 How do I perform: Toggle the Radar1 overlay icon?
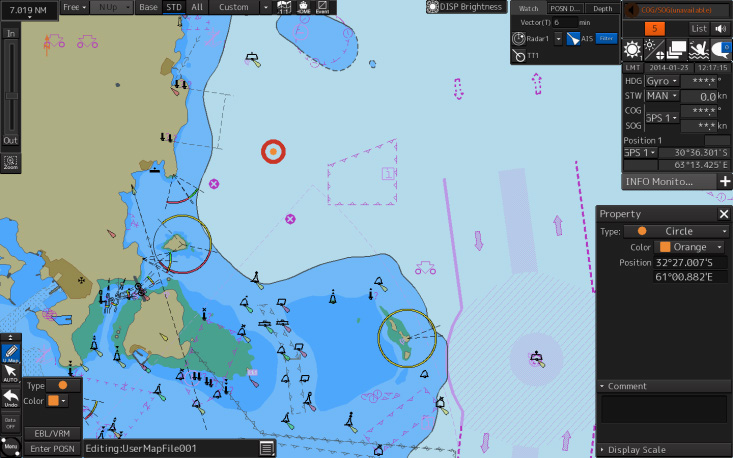click(518, 39)
